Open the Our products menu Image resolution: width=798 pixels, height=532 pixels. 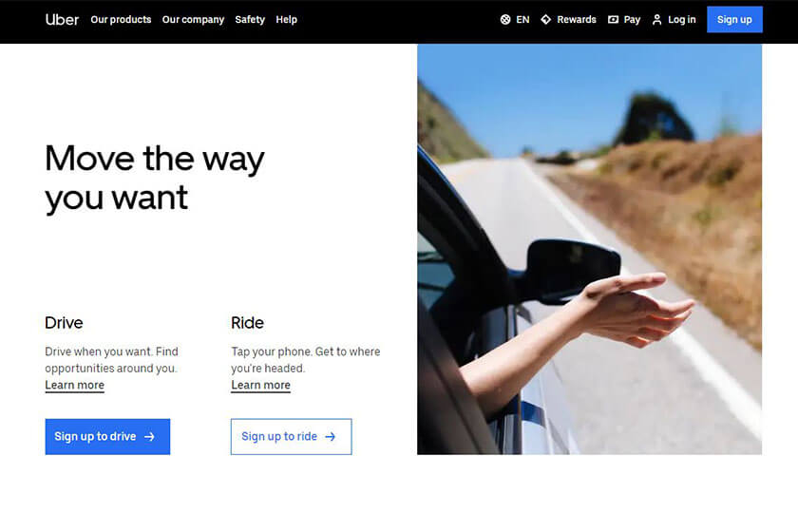pyautogui.click(x=121, y=19)
